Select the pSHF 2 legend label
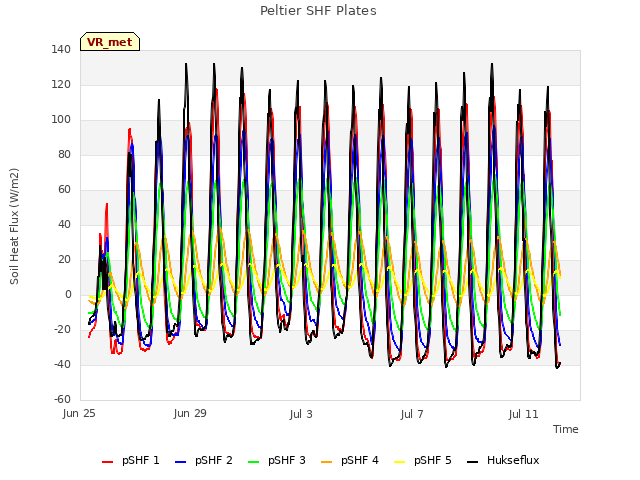The image size is (640, 480). tap(214, 460)
